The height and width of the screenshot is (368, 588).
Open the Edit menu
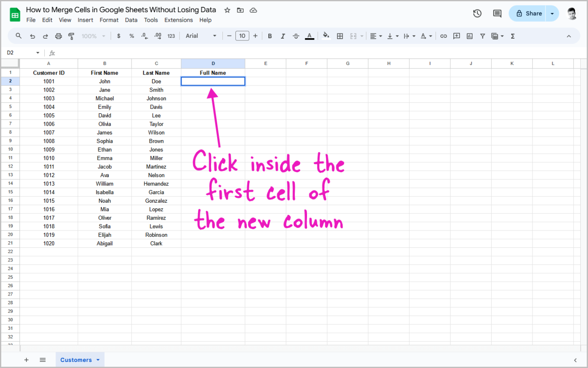pyautogui.click(x=47, y=20)
